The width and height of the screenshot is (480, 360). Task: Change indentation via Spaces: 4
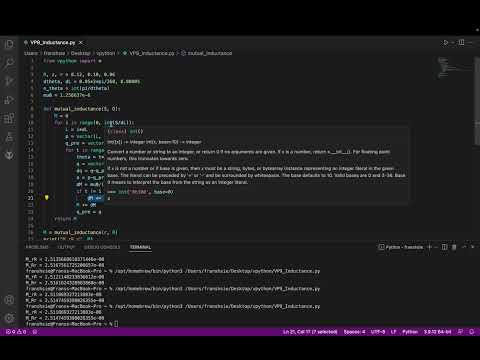pos(354,332)
